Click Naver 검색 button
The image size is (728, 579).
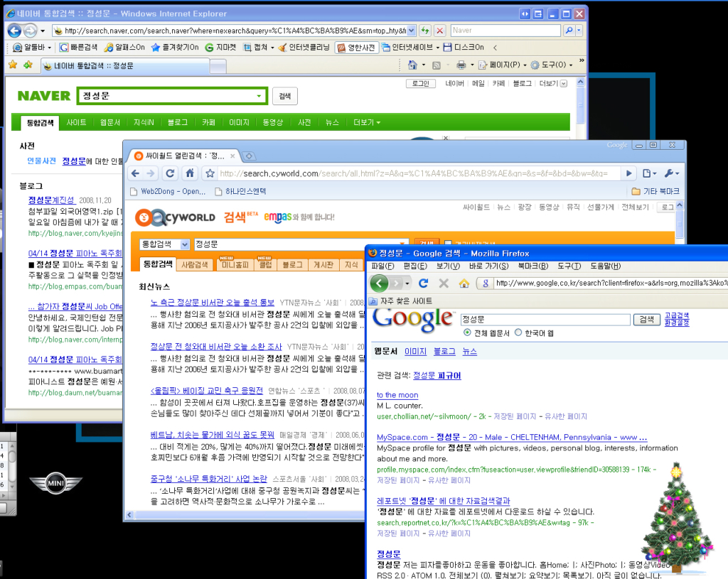[284, 96]
